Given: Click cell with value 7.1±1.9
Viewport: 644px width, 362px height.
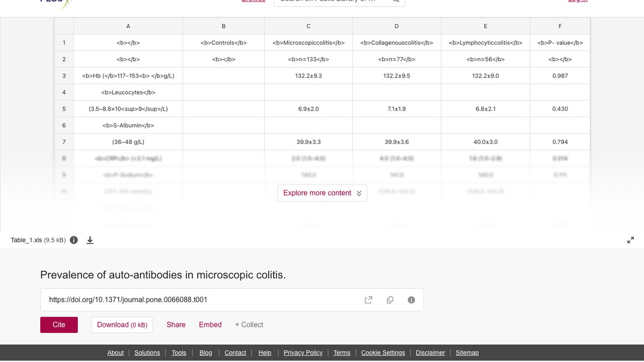Looking at the screenshot, I should [x=397, y=109].
